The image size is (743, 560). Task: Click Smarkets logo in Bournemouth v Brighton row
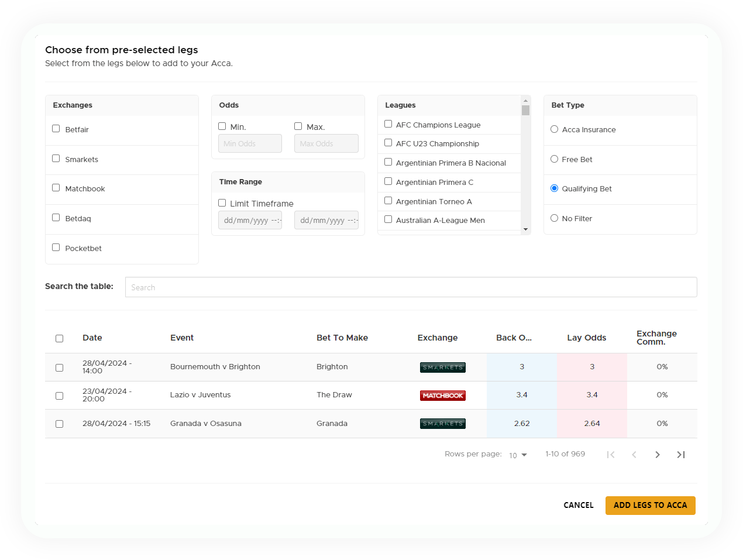pos(442,367)
